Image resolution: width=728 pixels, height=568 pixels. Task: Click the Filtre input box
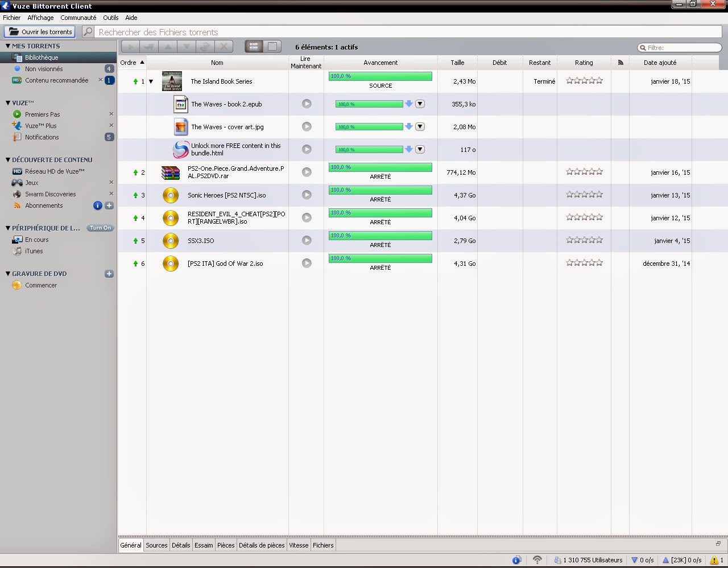coord(680,48)
